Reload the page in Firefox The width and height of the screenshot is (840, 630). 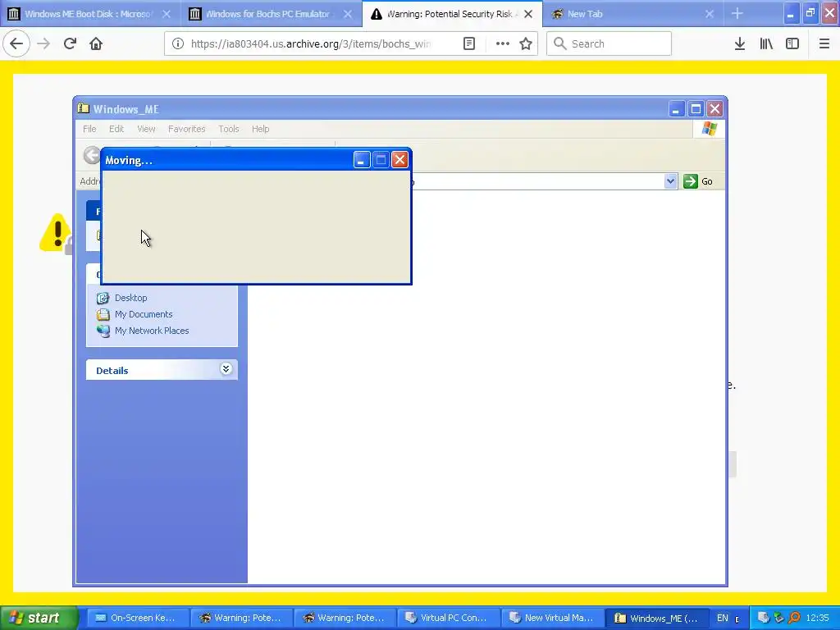click(70, 43)
